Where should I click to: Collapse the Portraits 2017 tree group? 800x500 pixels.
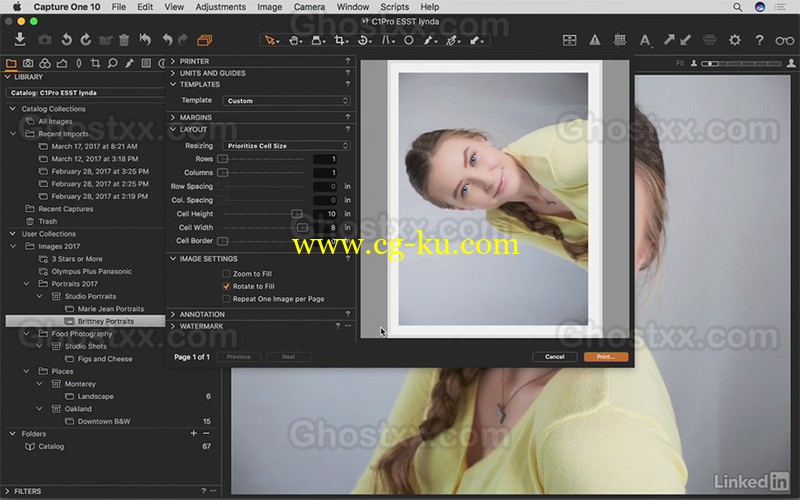click(x=27, y=284)
